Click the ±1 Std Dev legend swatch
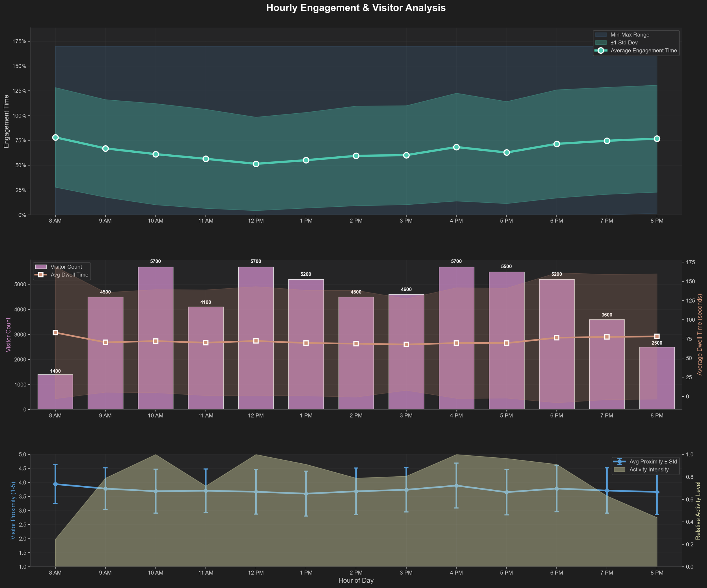This screenshot has width=707, height=588. (x=601, y=43)
